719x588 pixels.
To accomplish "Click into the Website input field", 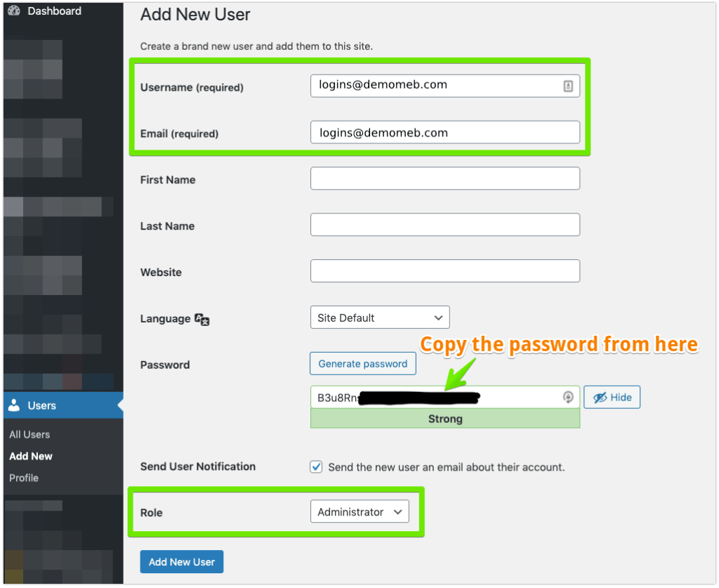I will point(445,271).
